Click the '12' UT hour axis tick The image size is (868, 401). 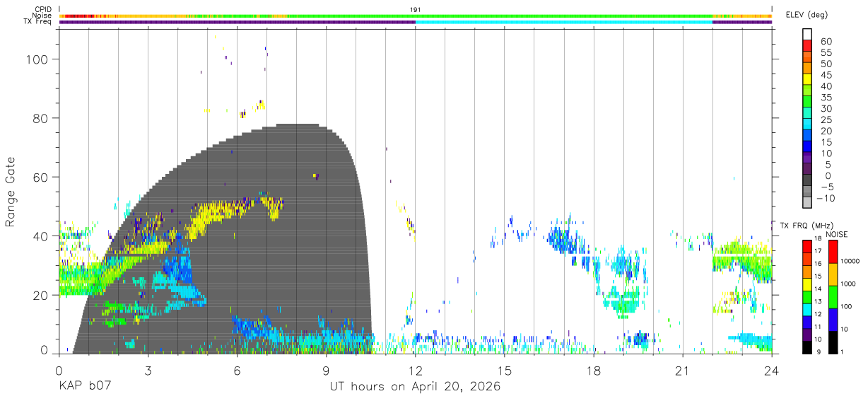pos(415,371)
